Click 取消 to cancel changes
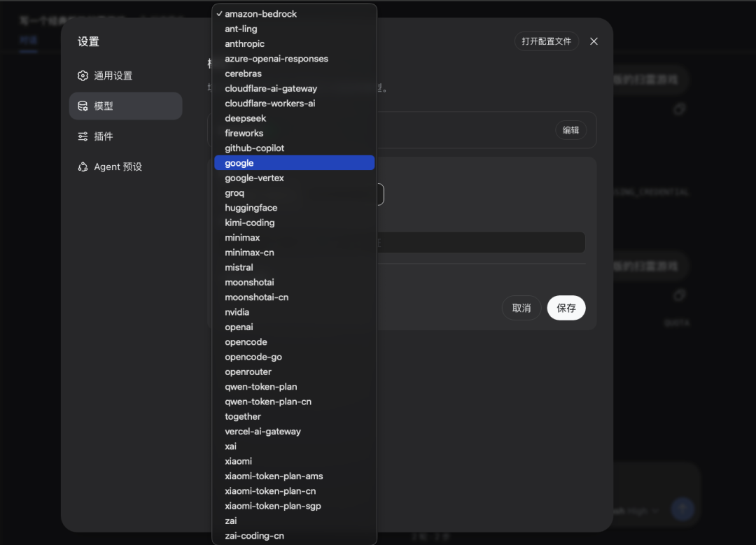The height and width of the screenshot is (545, 756). click(521, 308)
